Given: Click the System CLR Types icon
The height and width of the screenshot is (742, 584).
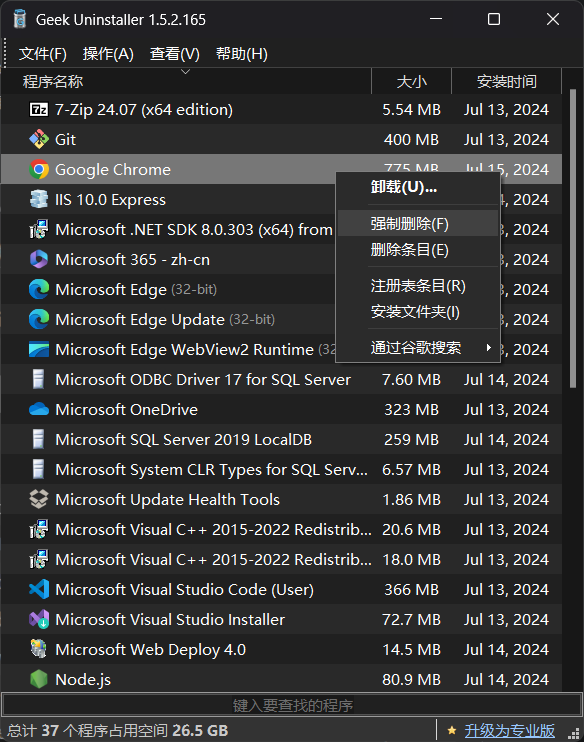Looking at the screenshot, I should point(39,469).
